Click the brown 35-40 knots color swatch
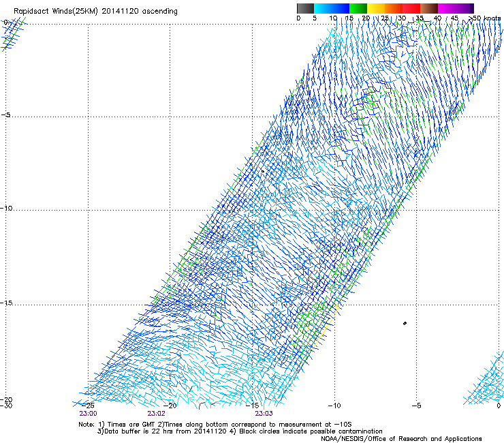This screenshot has height=443, width=504. click(429, 8)
